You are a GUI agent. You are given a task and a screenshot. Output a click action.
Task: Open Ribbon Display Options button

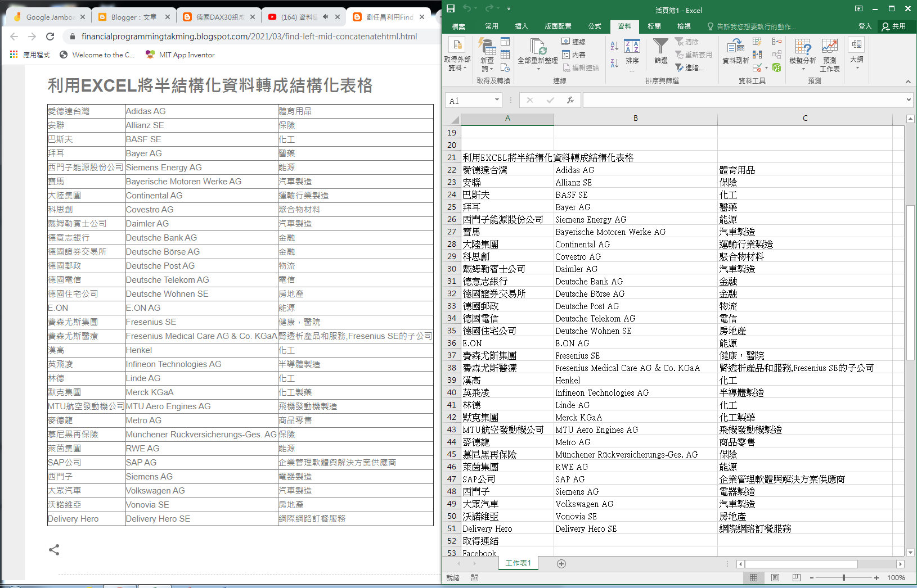click(858, 8)
